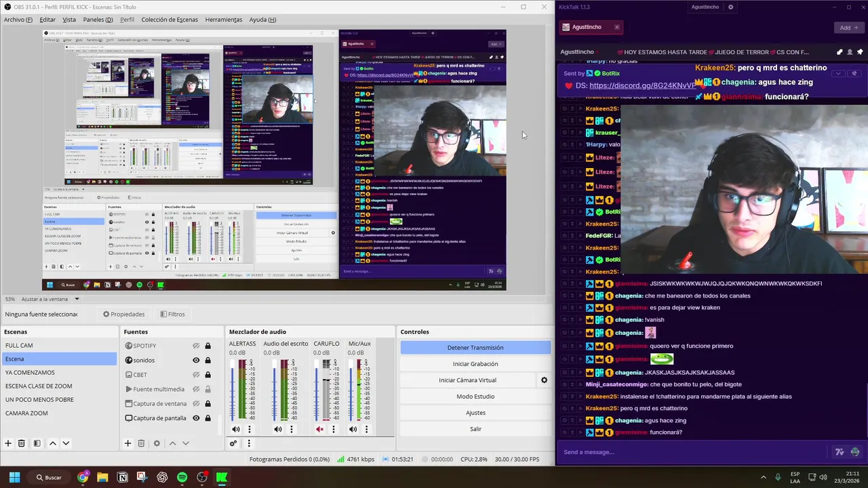Open scene filters icon in Escenas toolbar
This screenshot has height=488, width=868.
coord(37,443)
